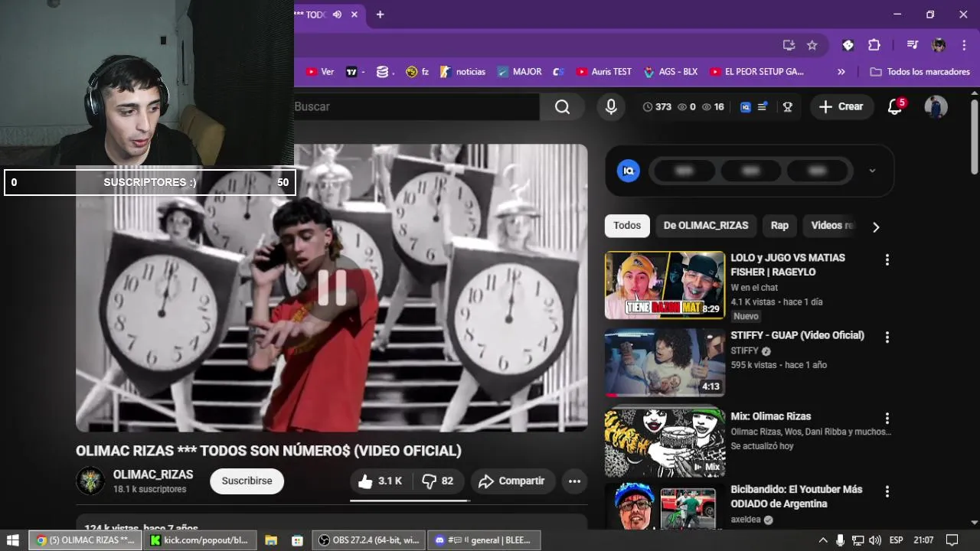Open the Windows notification center icon
Image resolution: width=980 pixels, height=551 pixels.
click(x=952, y=540)
